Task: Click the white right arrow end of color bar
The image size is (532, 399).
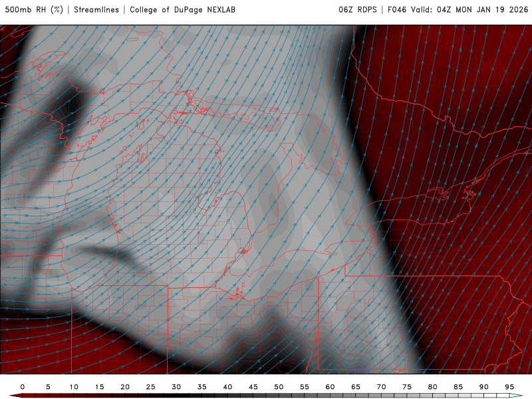Action: (516, 396)
